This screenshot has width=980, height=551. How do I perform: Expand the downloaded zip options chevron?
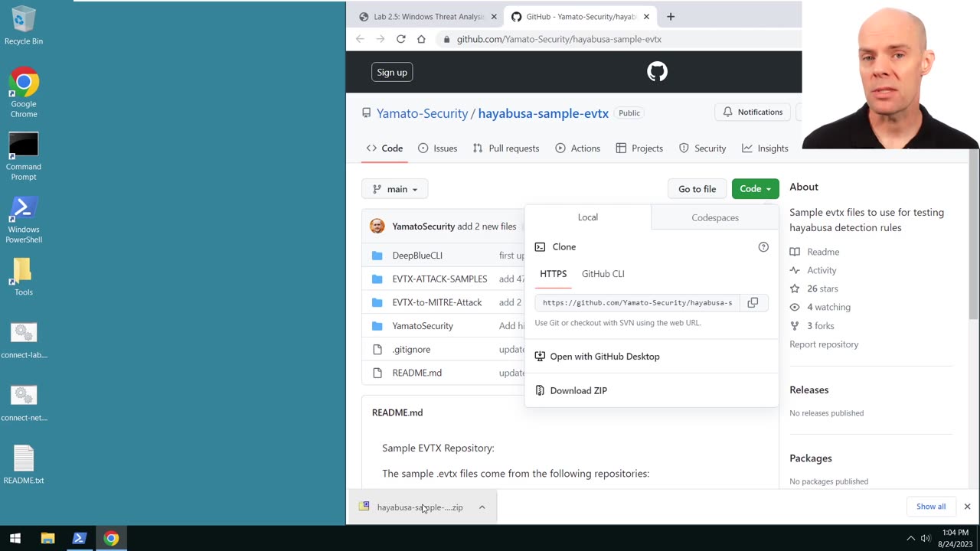coord(482,507)
